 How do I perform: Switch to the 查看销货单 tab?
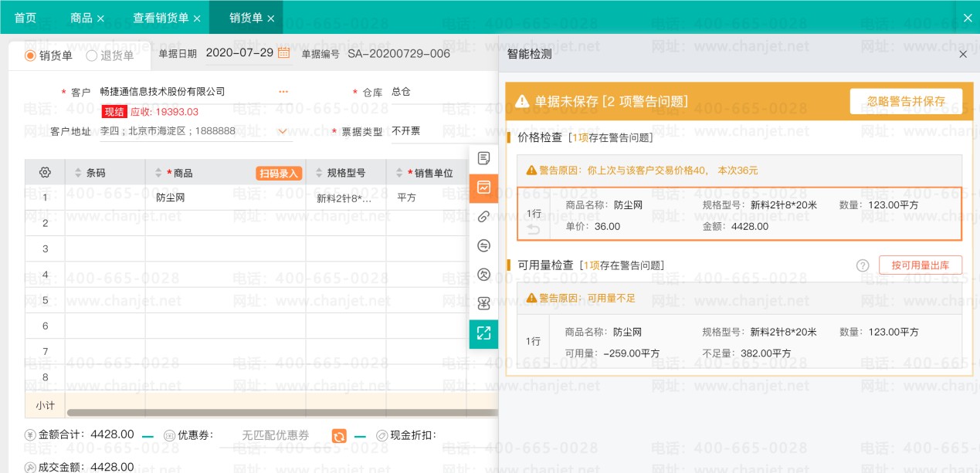(x=161, y=18)
